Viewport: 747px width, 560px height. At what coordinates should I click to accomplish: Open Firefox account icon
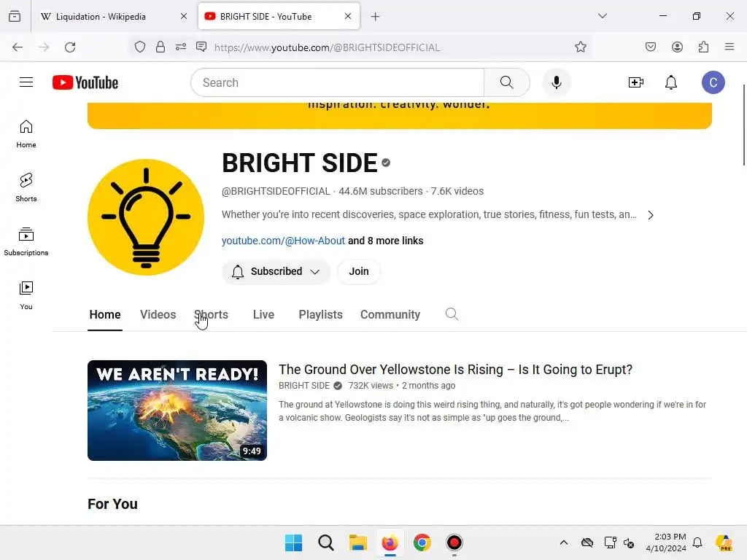677,47
